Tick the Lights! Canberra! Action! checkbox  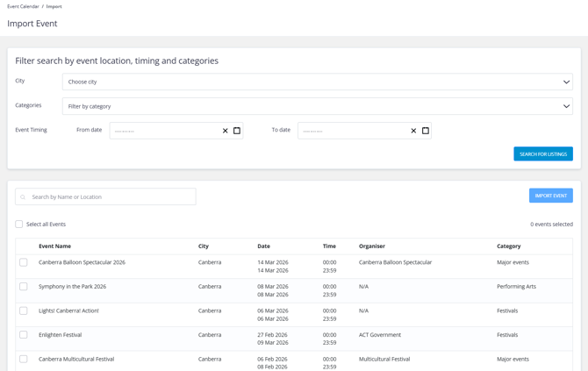pos(23,310)
